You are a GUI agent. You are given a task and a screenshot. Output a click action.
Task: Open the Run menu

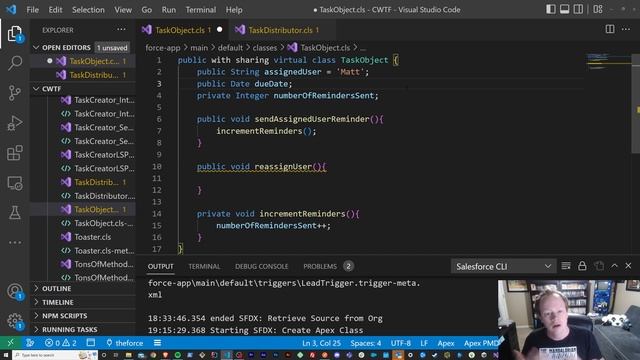click(x=169, y=10)
